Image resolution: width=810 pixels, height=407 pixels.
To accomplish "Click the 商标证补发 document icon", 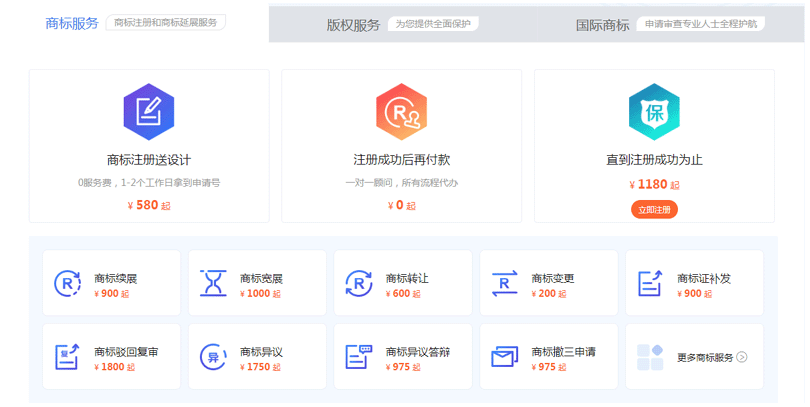I will [651, 283].
